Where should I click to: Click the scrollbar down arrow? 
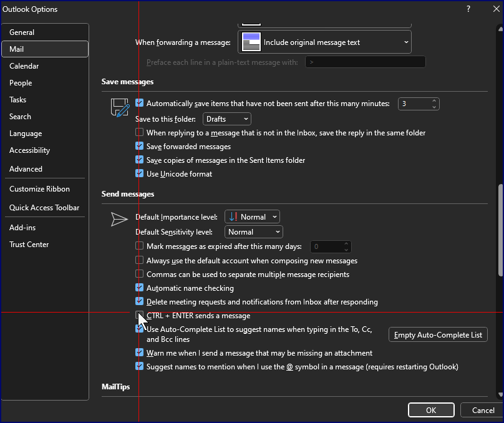500,395
